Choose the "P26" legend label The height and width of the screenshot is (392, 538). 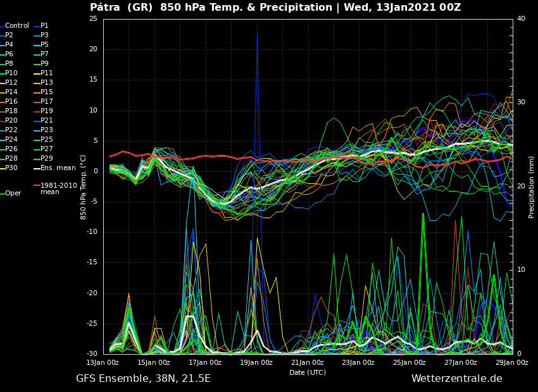point(9,149)
